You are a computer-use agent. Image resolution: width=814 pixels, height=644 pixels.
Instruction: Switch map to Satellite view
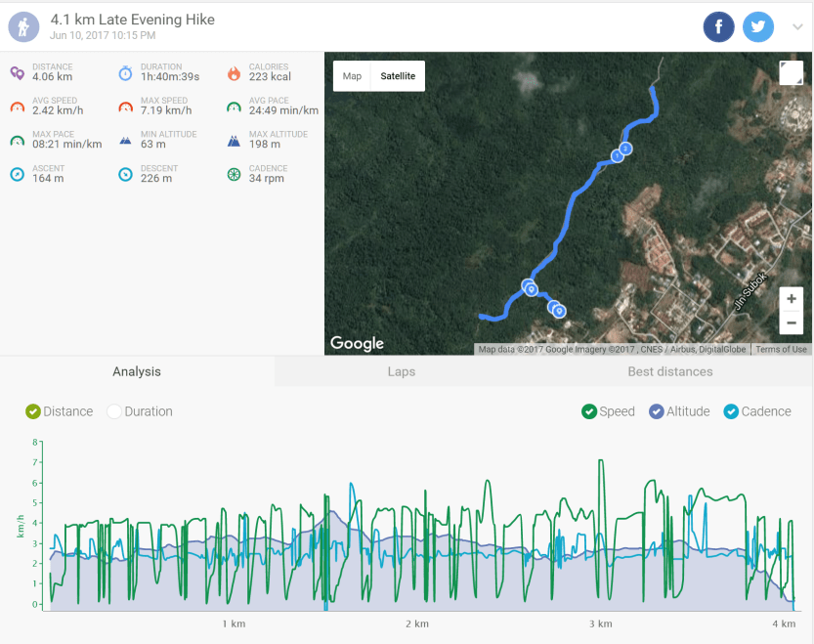(398, 76)
